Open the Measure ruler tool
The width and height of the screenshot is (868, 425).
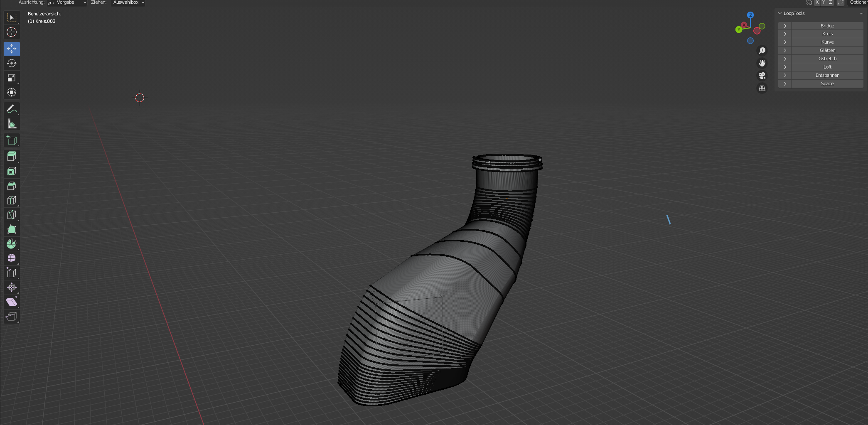12,123
